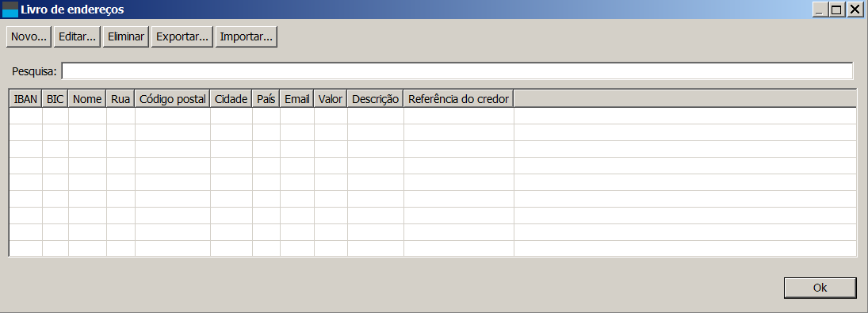Screen dimensions: 868x313
Task: Focus the Pesquisa search field
Action: (457, 71)
